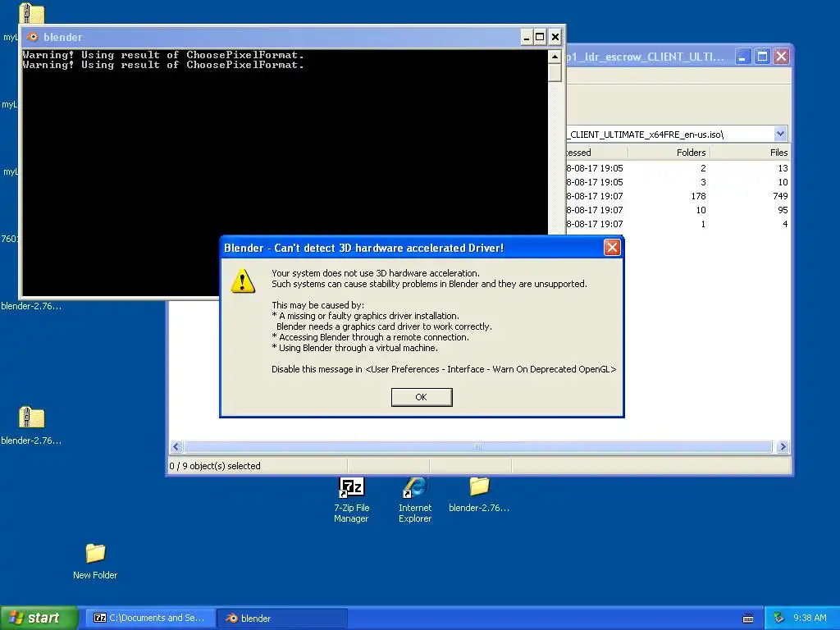Click the network tray icon beside the clock
The height and width of the screenshot is (630, 840).
(778, 618)
